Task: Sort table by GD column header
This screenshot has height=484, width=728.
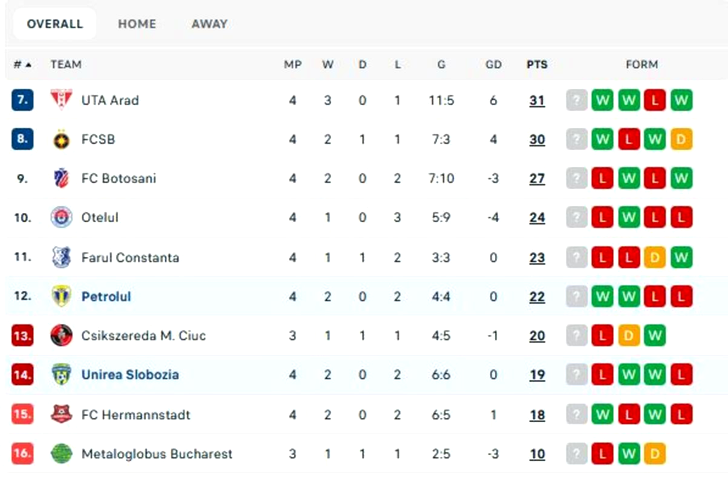Action: point(493,65)
